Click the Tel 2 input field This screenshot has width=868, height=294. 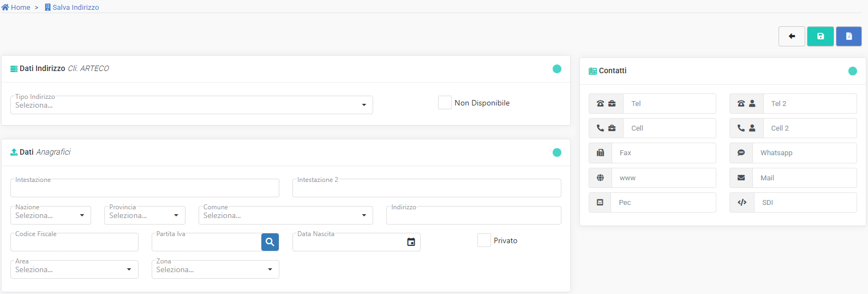tap(810, 103)
